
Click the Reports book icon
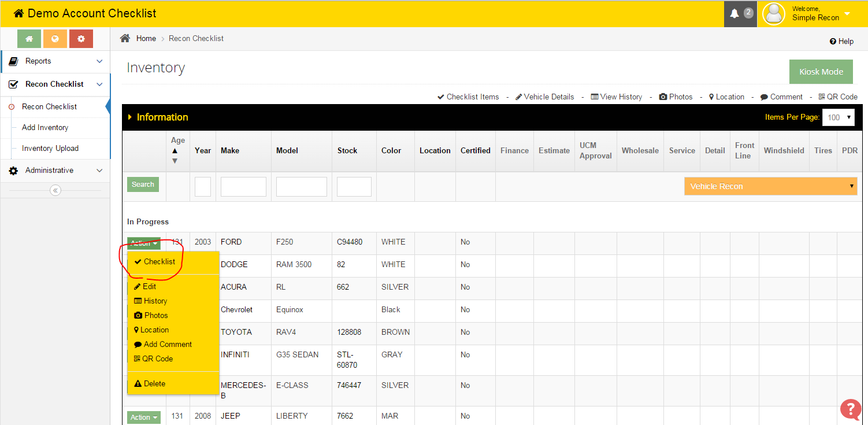click(x=13, y=61)
